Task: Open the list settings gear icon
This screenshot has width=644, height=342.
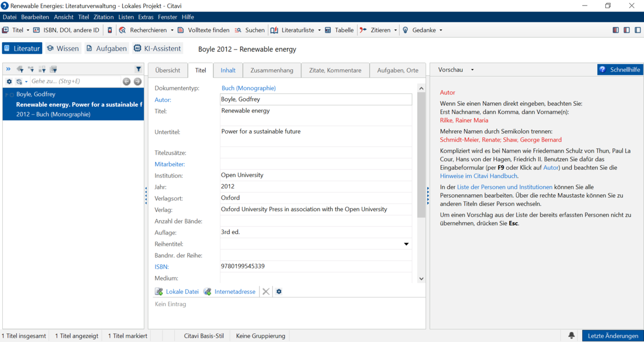Action: click(9, 81)
